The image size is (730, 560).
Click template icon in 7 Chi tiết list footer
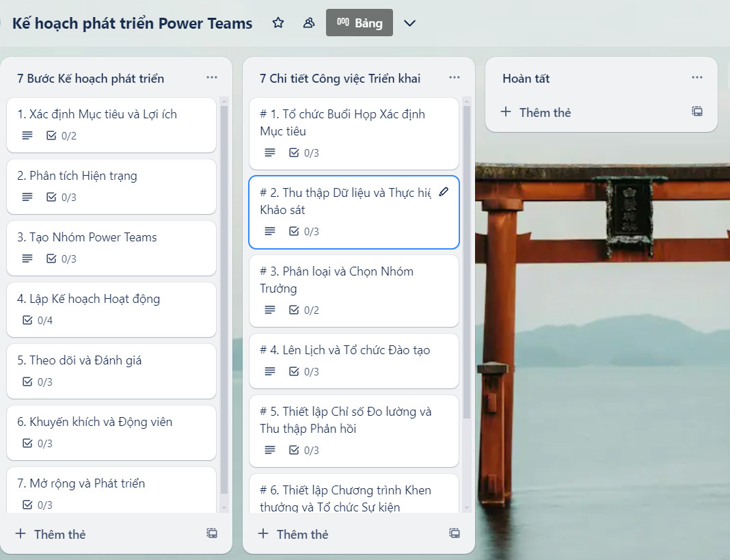pos(455,533)
